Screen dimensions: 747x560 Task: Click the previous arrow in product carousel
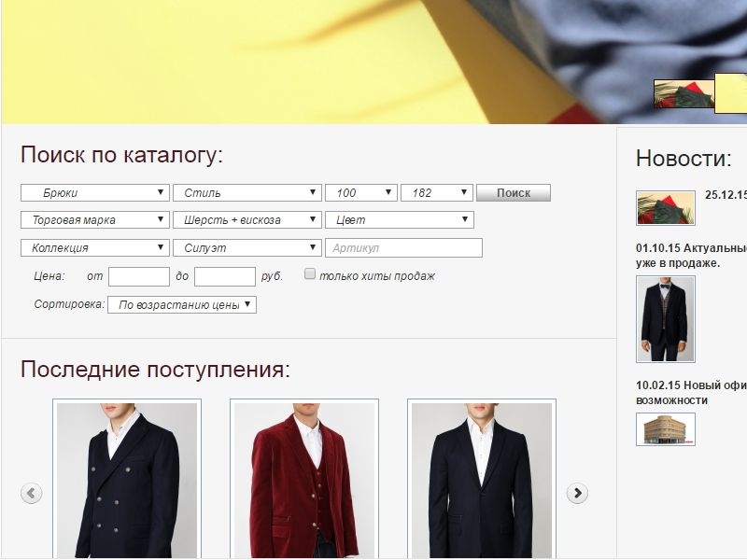32,493
